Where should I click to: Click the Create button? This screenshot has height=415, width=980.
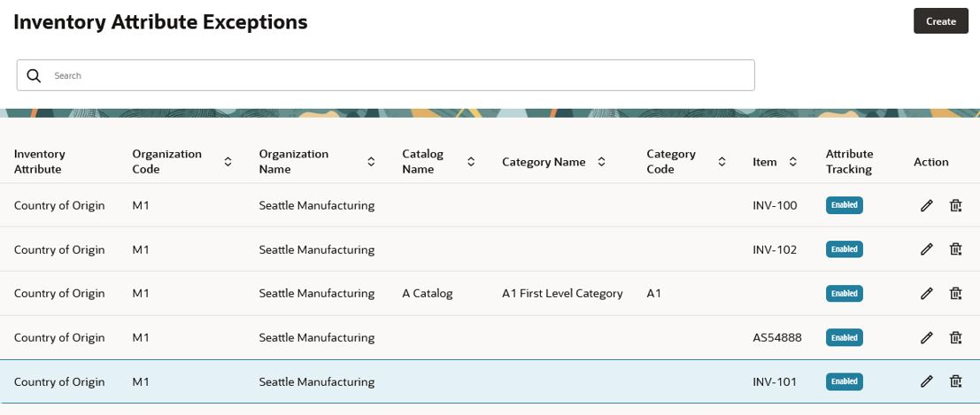tap(941, 21)
